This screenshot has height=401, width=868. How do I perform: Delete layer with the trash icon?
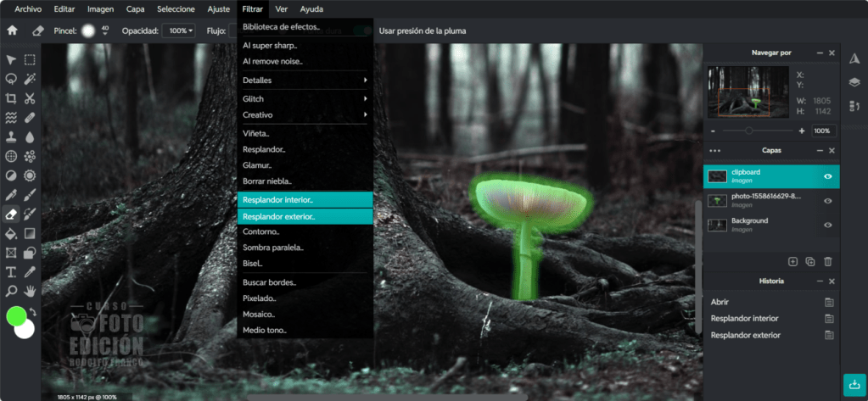point(828,262)
